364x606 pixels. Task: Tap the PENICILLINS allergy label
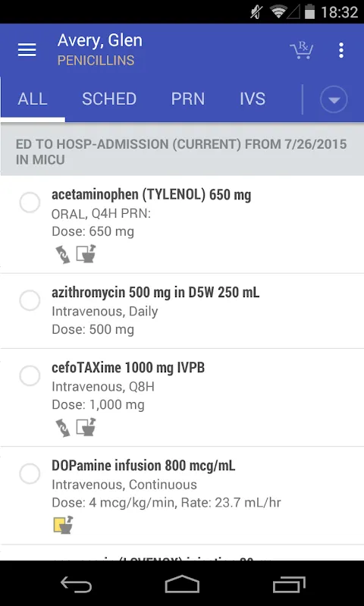96,61
